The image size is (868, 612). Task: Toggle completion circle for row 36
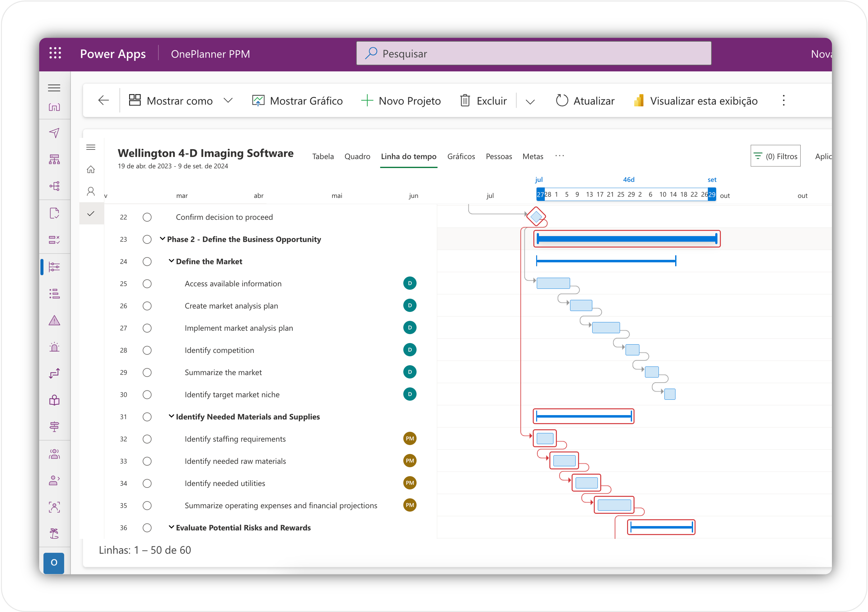pyautogui.click(x=147, y=528)
